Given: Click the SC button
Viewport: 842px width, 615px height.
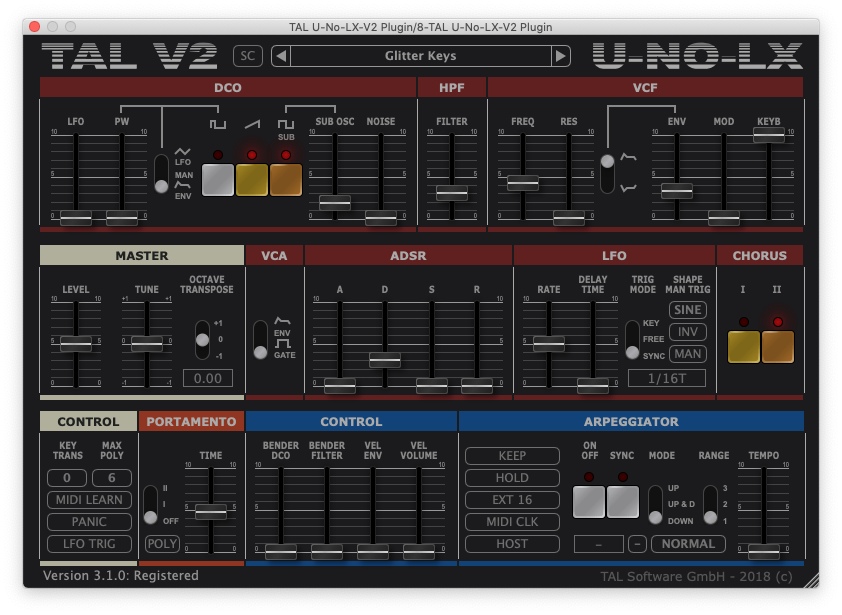Looking at the screenshot, I should coord(248,56).
